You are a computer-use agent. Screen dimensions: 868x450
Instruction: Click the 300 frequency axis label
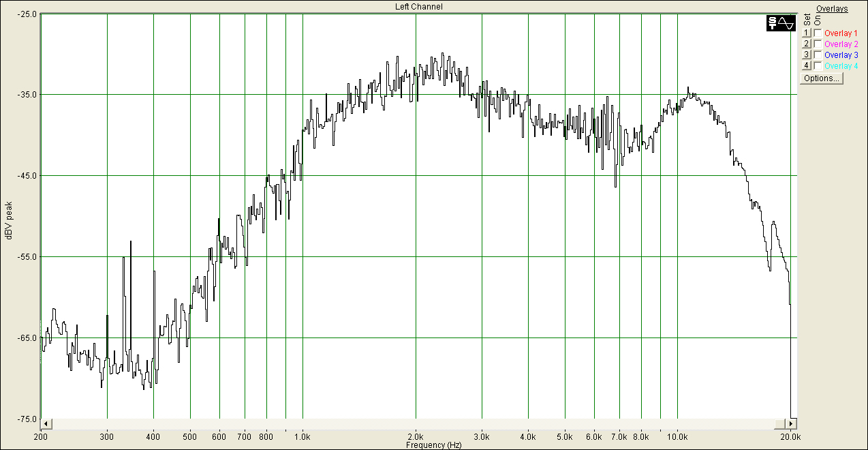(107, 436)
